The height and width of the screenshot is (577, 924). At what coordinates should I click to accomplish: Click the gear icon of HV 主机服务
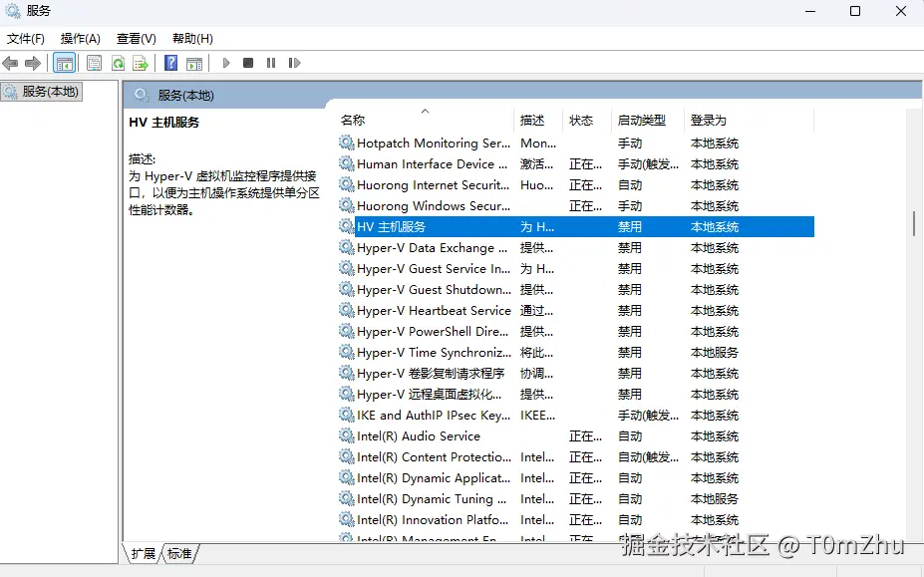347,226
